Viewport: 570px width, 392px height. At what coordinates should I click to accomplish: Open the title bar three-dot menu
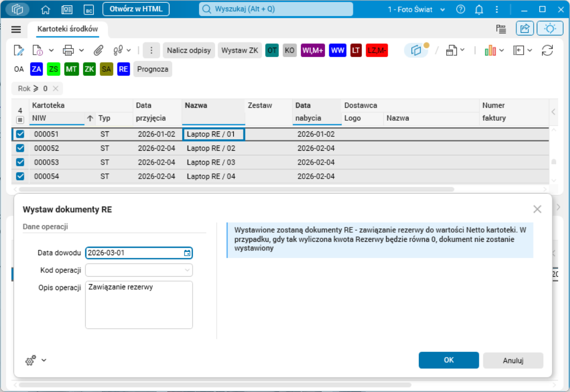[497, 10]
